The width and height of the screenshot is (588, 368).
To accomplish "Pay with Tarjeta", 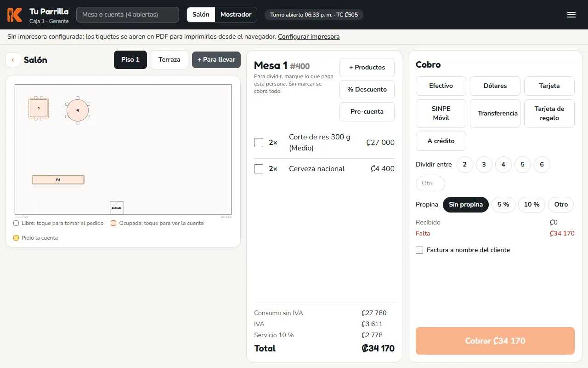I will [x=549, y=86].
